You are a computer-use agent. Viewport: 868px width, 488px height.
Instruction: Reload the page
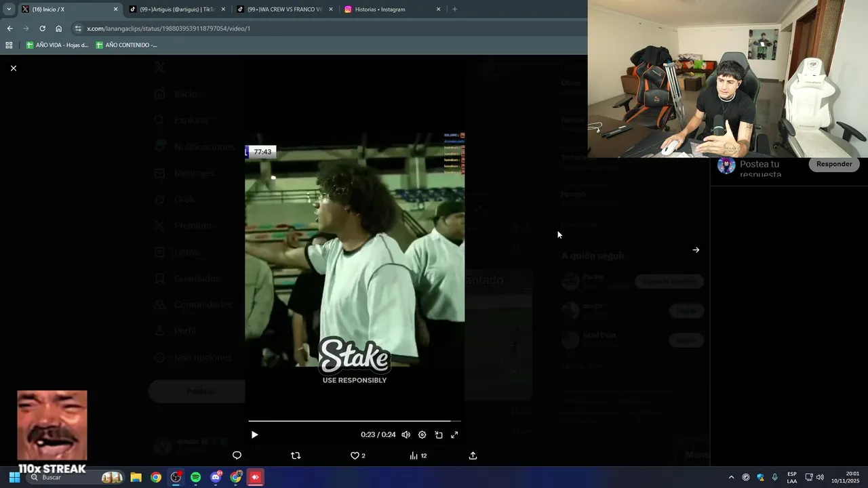(x=42, y=28)
